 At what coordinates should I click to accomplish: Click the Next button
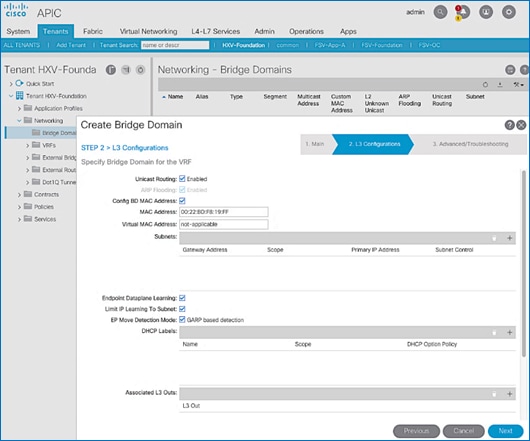coord(505,431)
